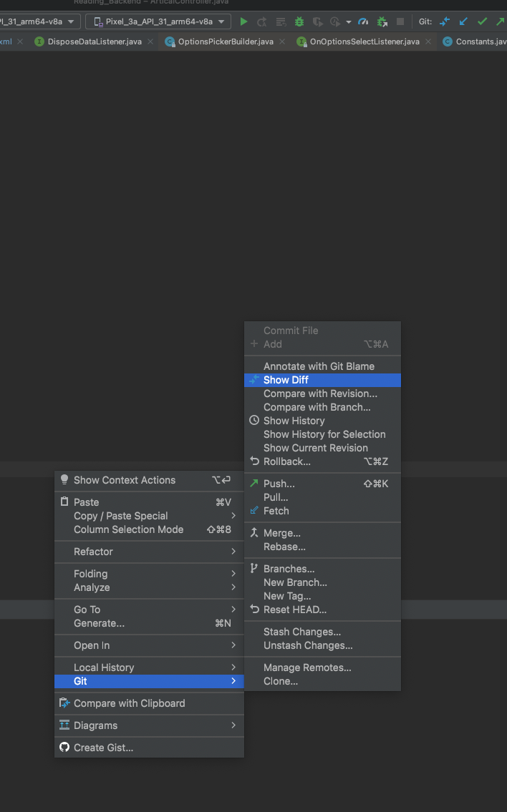The image size is (507, 812).
Task: Select Show Diff from the Git menu
Action: click(322, 380)
